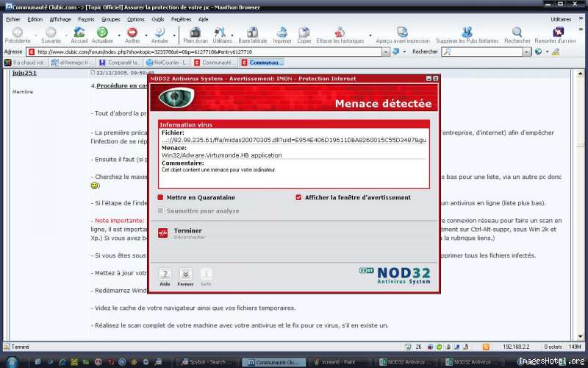Open the Windows Start orb

point(12,362)
